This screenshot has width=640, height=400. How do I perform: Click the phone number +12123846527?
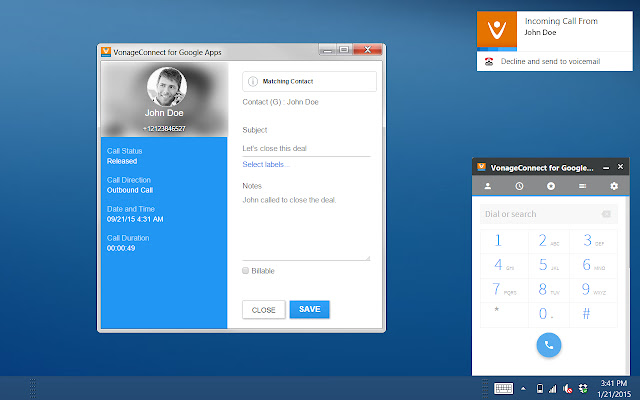164,129
